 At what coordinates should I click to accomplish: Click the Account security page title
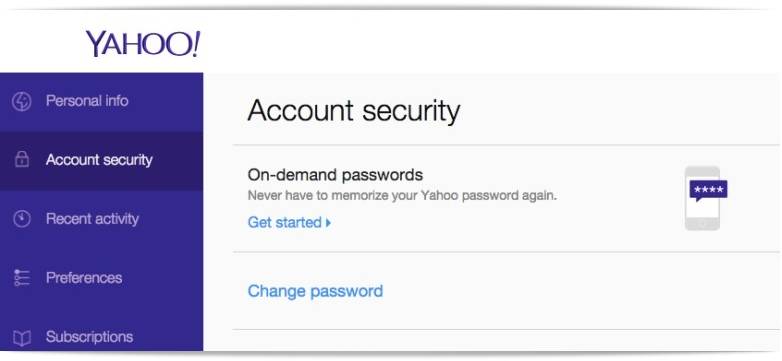pos(354,111)
